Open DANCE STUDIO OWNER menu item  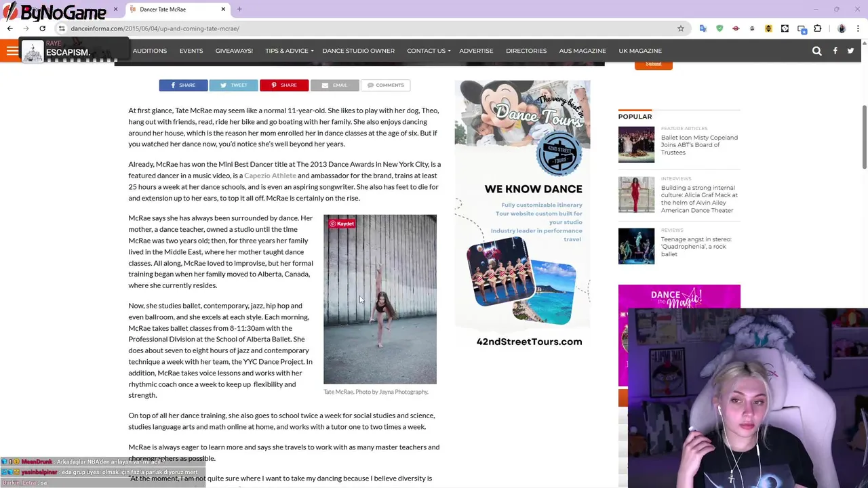[x=358, y=51]
